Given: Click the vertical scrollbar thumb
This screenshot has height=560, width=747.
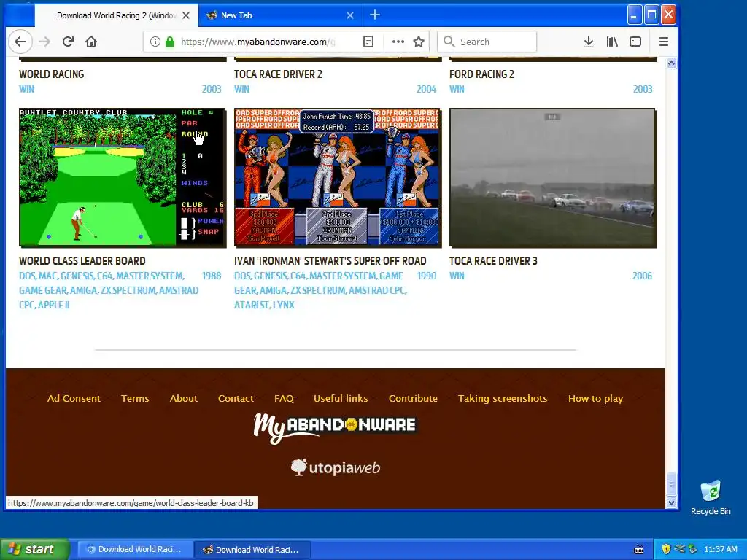Looking at the screenshot, I should (x=671, y=485).
